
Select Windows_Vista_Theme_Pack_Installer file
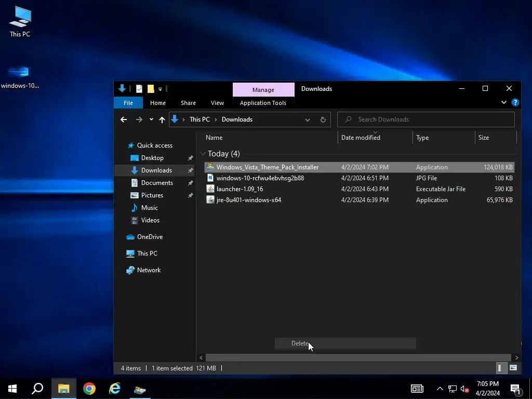pos(360,167)
